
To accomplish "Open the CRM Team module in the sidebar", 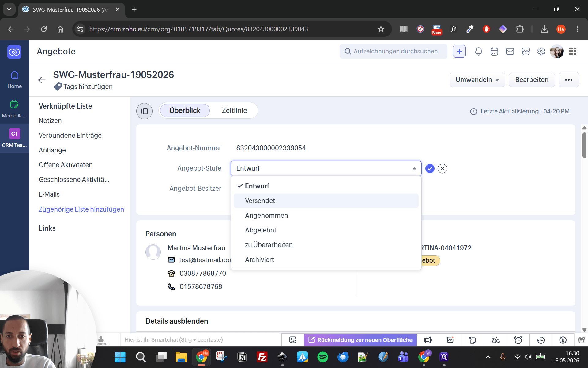I will click(x=14, y=138).
